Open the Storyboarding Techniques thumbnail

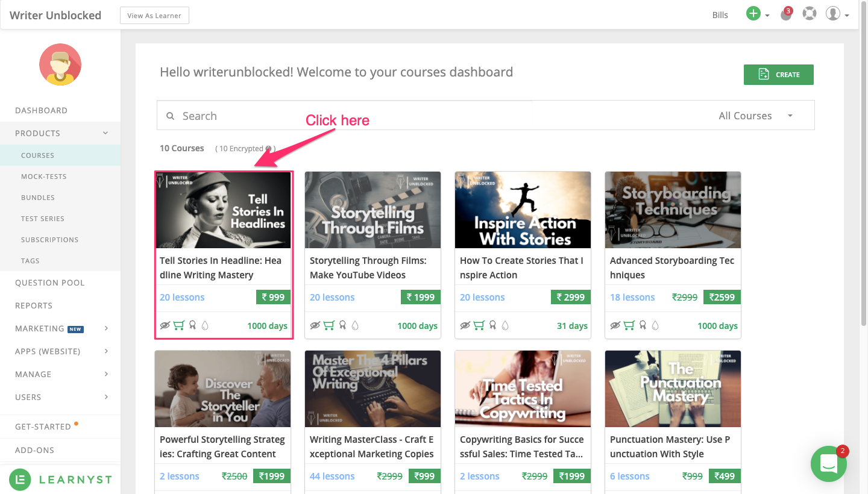pyautogui.click(x=673, y=210)
